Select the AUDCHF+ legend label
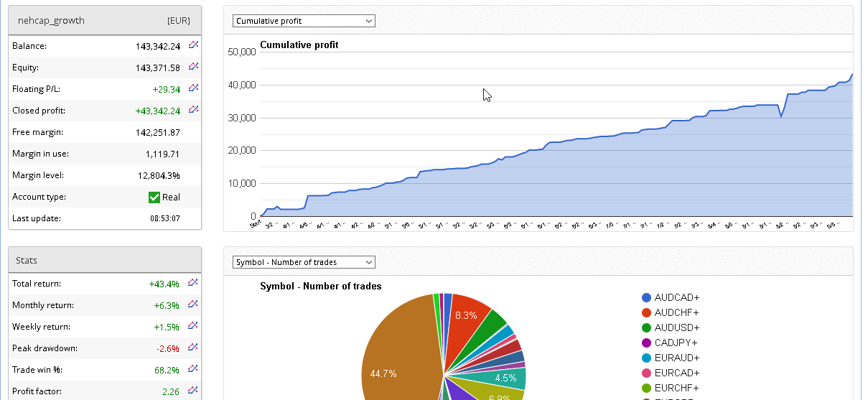The width and height of the screenshot is (868, 400). [x=676, y=312]
